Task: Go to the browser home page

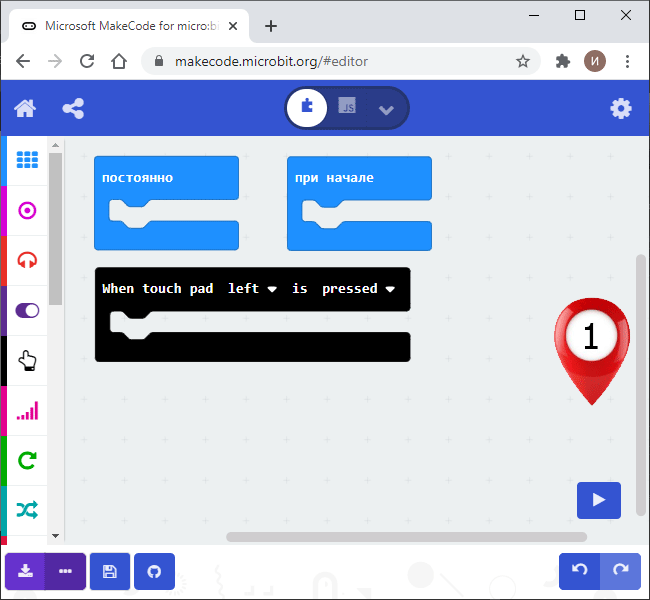Action: tap(119, 61)
